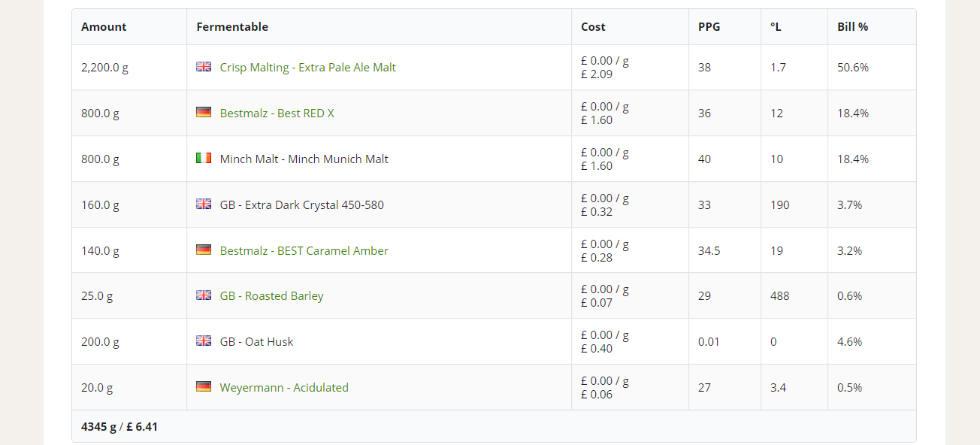Select PPG value 36 for Best RED X
Image resolution: width=980 pixels, height=445 pixels.
click(x=704, y=113)
